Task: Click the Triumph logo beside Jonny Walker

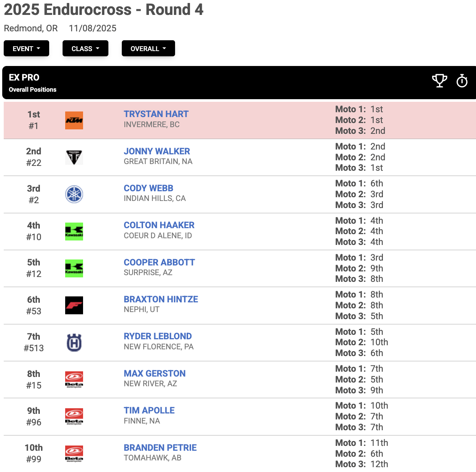Action: (74, 157)
